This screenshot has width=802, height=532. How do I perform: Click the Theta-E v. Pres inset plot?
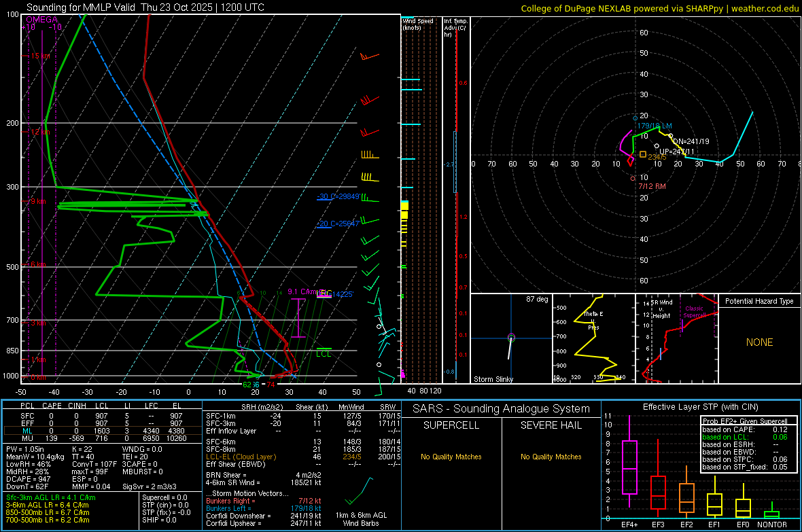594,338
